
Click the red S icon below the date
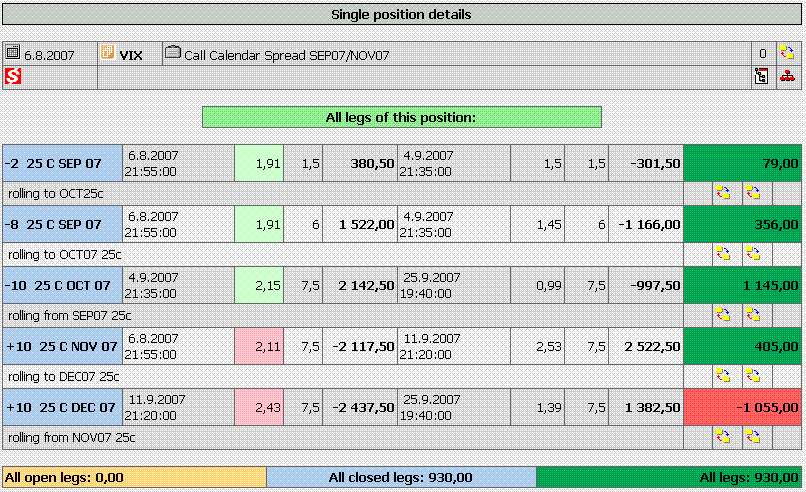13,76
